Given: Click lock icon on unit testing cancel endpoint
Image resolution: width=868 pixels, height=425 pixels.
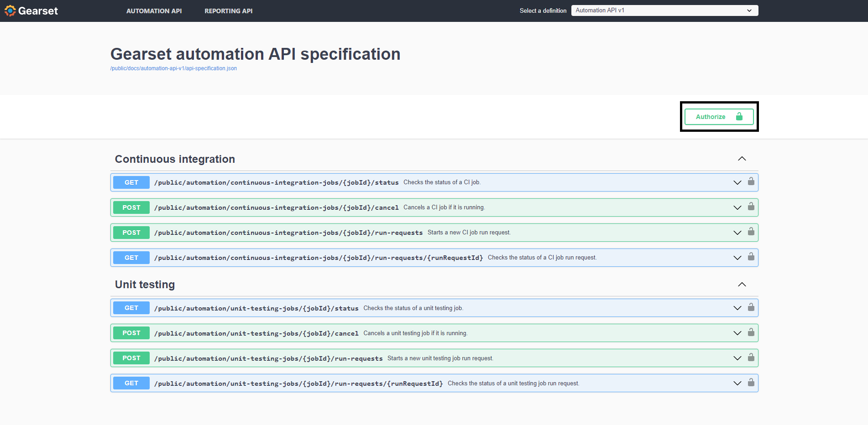Looking at the screenshot, I should click(x=751, y=333).
